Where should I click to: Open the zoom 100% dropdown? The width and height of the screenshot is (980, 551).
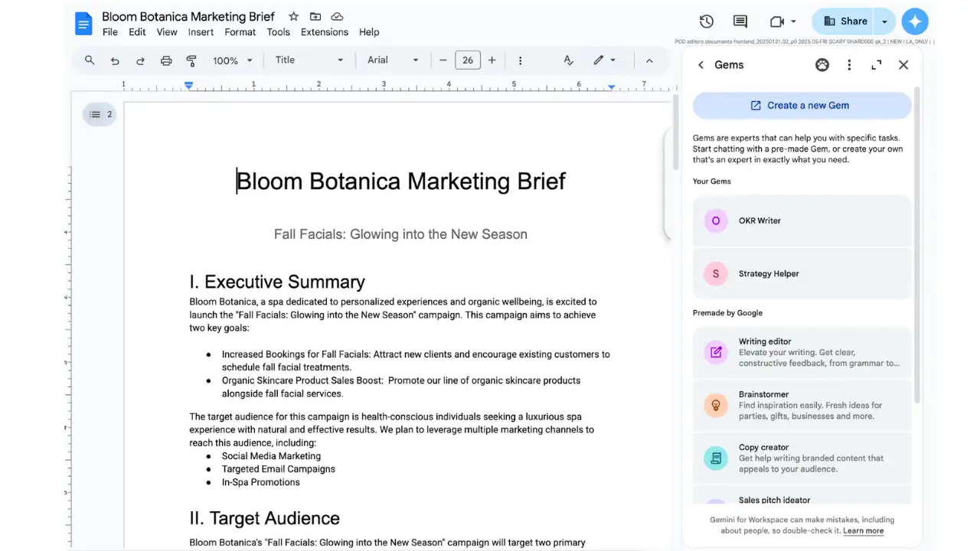pyautogui.click(x=233, y=60)
